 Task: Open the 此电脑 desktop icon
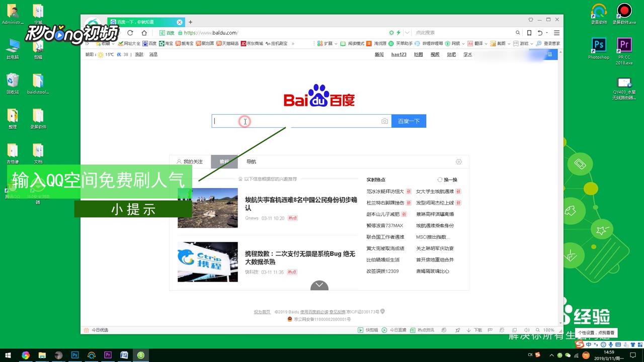13,49
